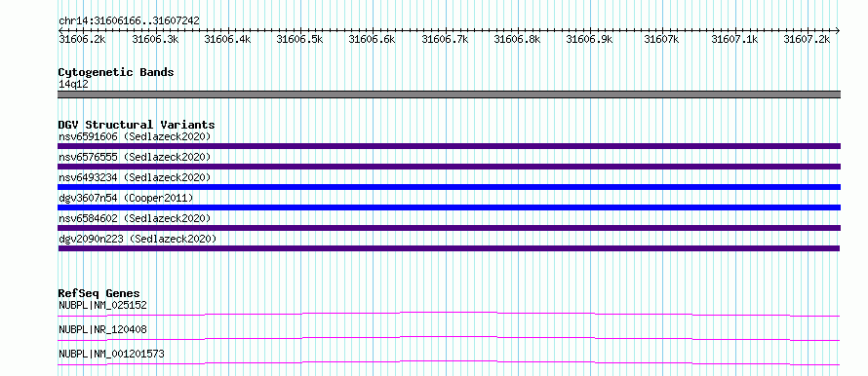The height and width of the screenshot is (376, 868).
Task: Select the magenta intron line of NUBPL|NM_025152
Action: click(x=449, y=314)
